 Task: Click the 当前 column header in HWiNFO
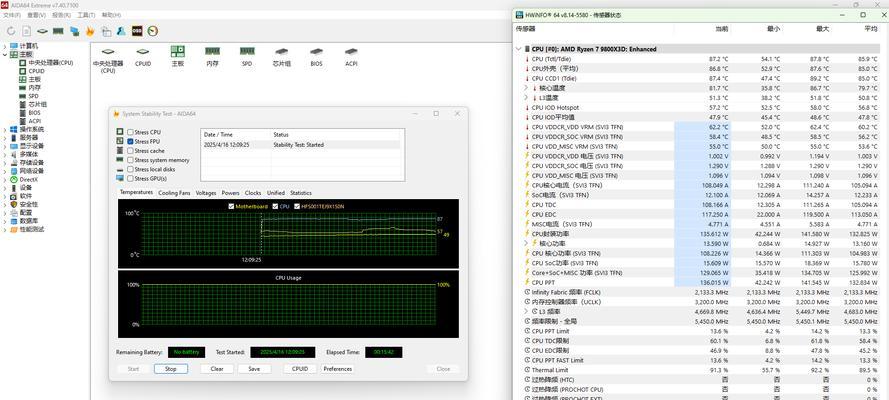pyautogui.click(x=721, y=29)
